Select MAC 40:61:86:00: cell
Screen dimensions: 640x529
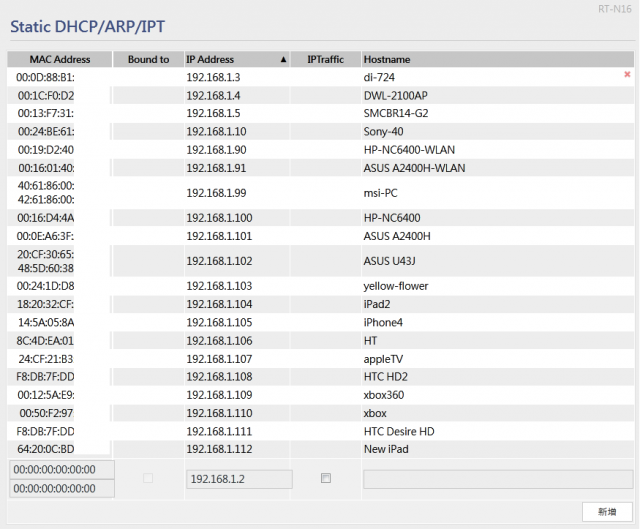coord(46,186)
